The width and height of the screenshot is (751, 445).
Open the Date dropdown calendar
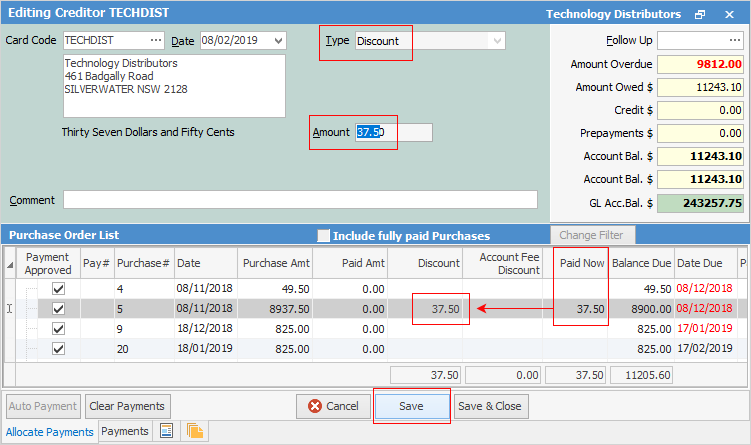[277, 41]
